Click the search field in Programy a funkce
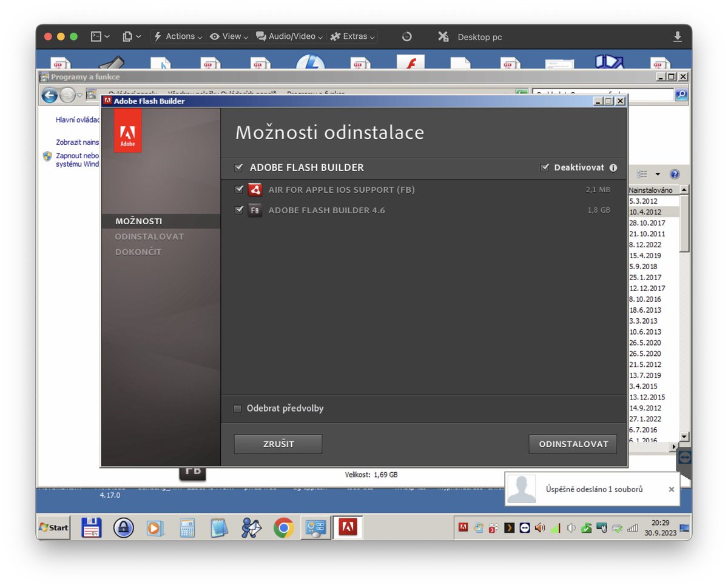The height and width of the screenshot is (588, 728). coord(603,95)
